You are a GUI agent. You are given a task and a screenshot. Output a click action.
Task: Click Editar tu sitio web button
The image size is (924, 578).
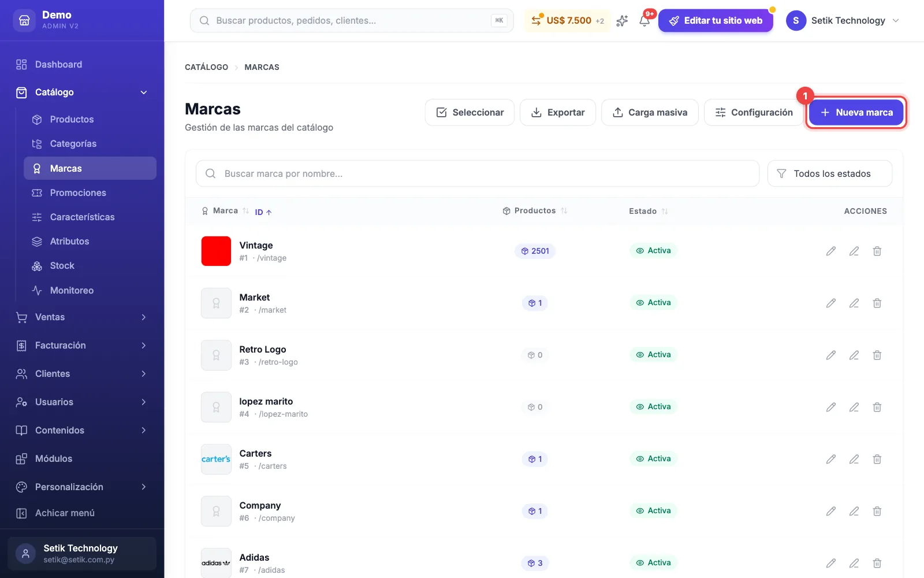click(x=716, y=20)
